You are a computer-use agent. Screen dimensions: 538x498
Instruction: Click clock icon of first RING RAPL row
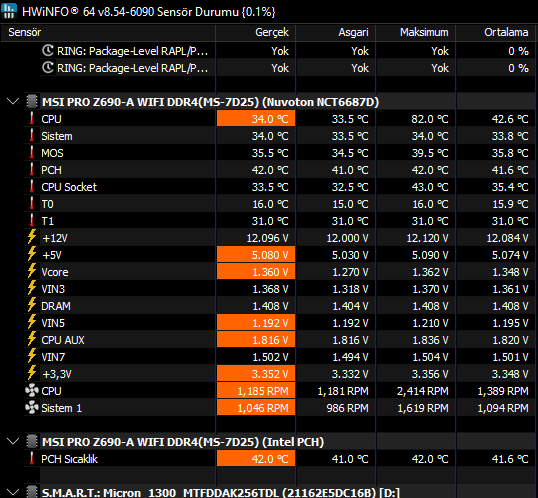[x=48, y=50]
